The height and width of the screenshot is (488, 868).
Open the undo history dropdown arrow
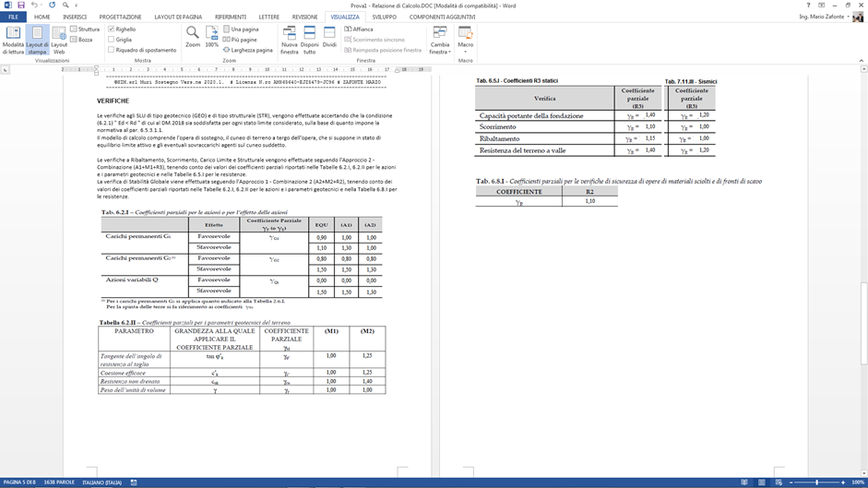(42, 6)
